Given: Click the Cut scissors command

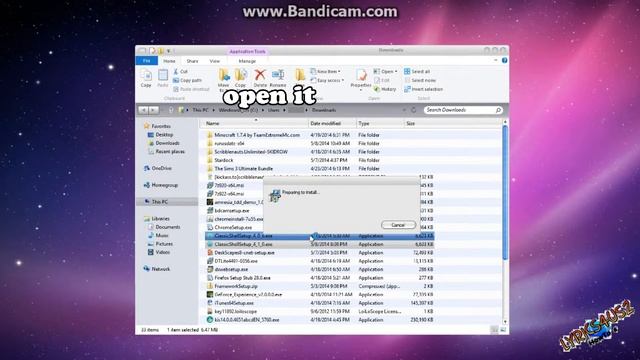Looking at the screenshot, I should pos(180,71).
